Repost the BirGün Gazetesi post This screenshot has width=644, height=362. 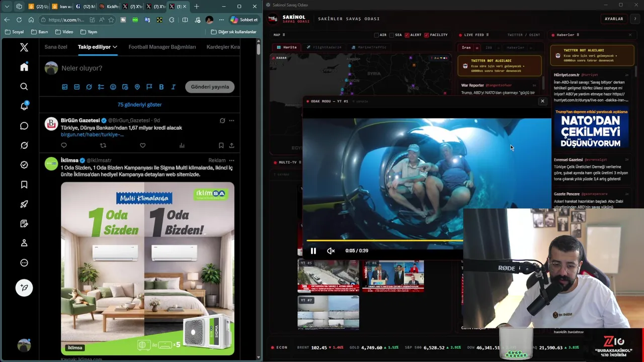pos(103,145)
